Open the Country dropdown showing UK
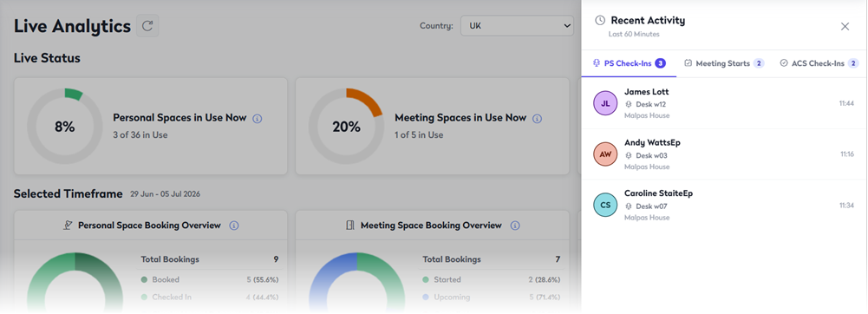Screen dimensions: 868x314 517,25
